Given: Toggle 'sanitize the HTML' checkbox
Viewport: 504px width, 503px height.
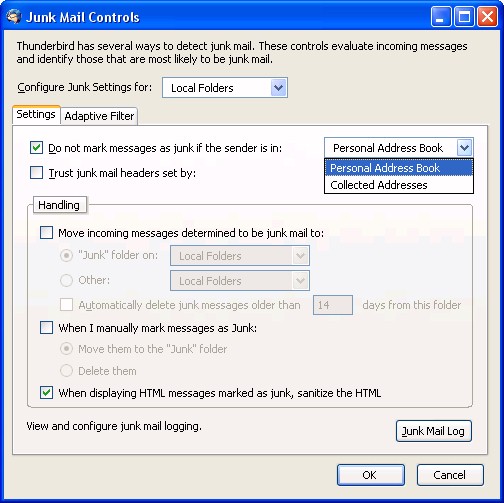Looking at the screenshot, I should pyautogui.click(x=46, y=393).
